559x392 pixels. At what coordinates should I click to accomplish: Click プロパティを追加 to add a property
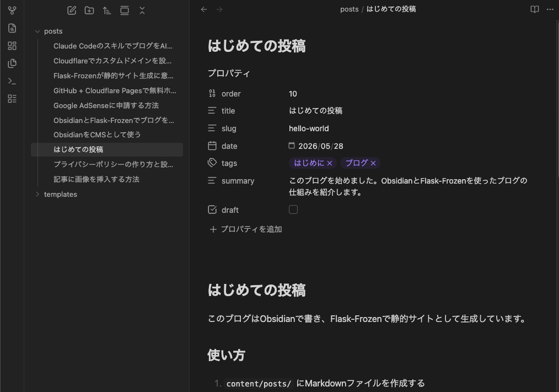(246, 229)
